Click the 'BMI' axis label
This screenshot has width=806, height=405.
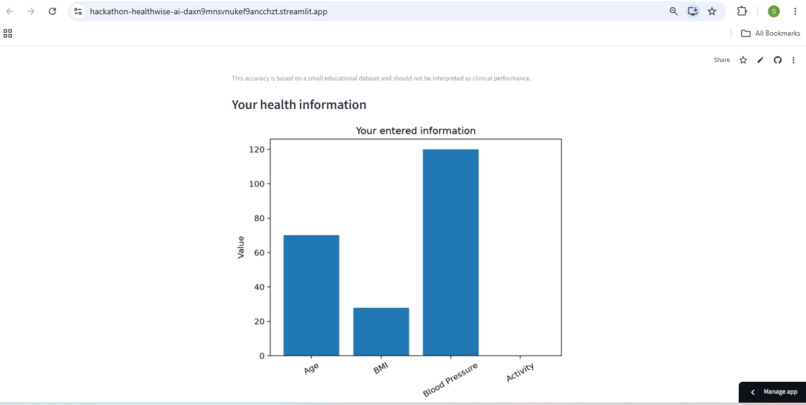pyautogui.click(x=381, y=368)
